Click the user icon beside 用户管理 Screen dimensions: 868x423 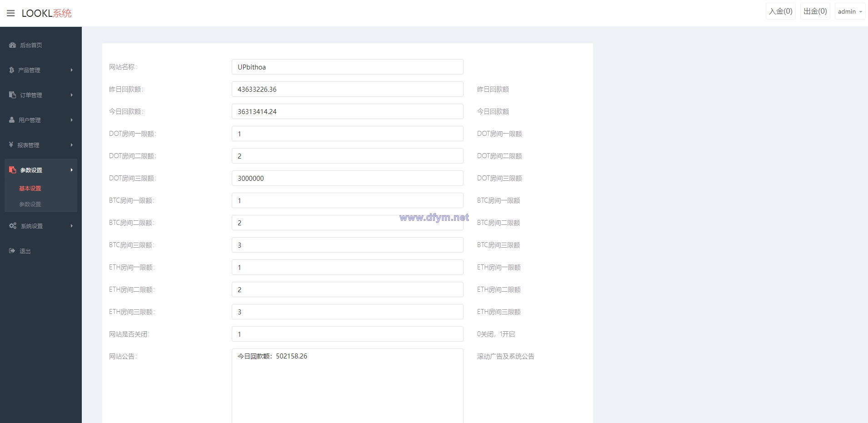pyautogui.click(x=12, y=119)
